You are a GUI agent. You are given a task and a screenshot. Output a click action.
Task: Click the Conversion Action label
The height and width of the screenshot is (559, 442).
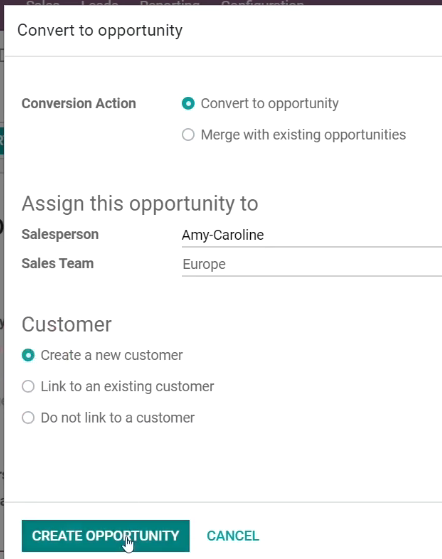79,103
